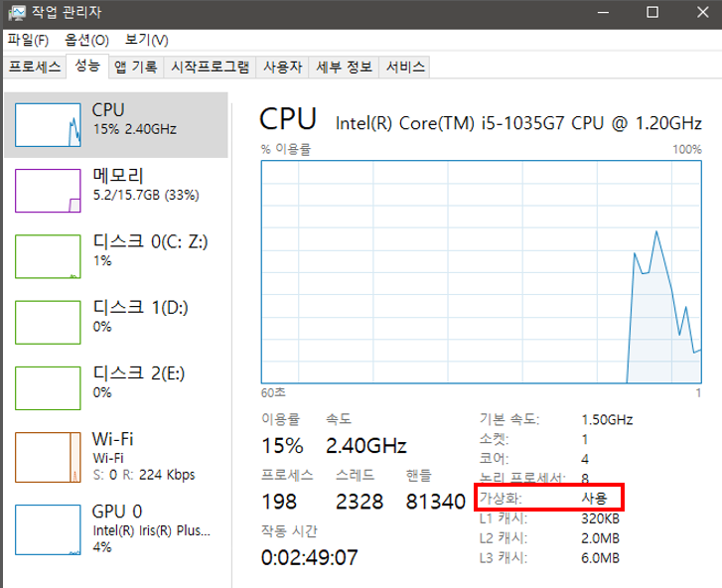Click the GPU 0 mini graph thumbnail
The image size is (722, 588).
(x=48, y=529)
